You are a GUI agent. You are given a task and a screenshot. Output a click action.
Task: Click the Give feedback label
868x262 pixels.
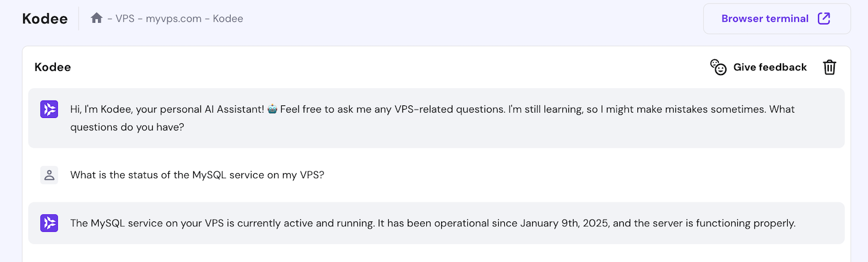point(770,67)
